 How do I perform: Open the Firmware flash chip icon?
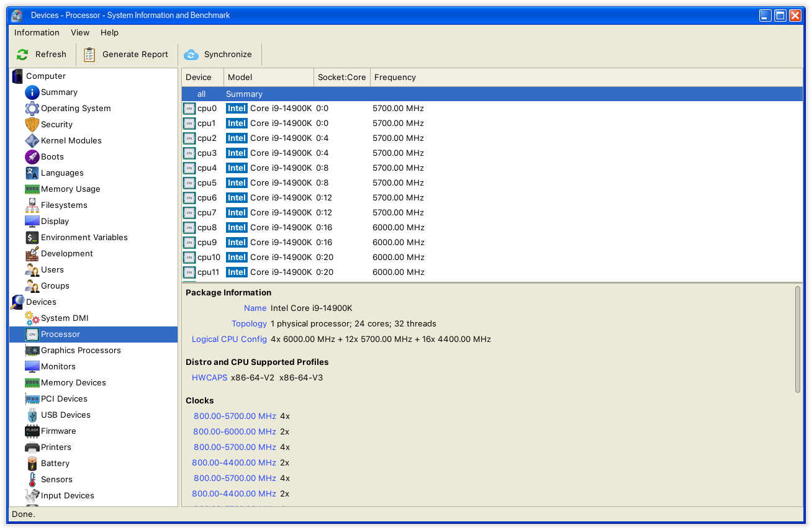(x=32, y=431)
